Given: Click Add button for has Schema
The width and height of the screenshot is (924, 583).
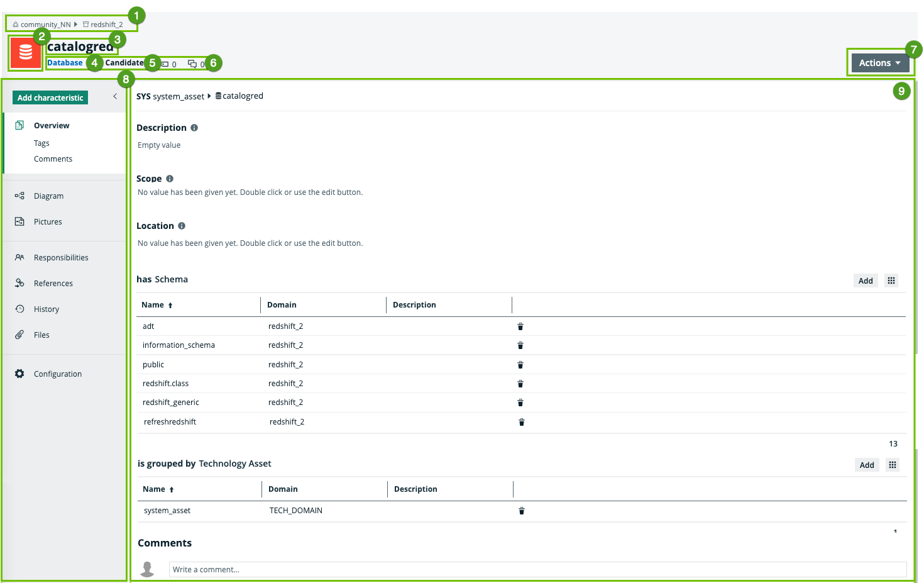Looking at the screenshot, I should (865, 280).
